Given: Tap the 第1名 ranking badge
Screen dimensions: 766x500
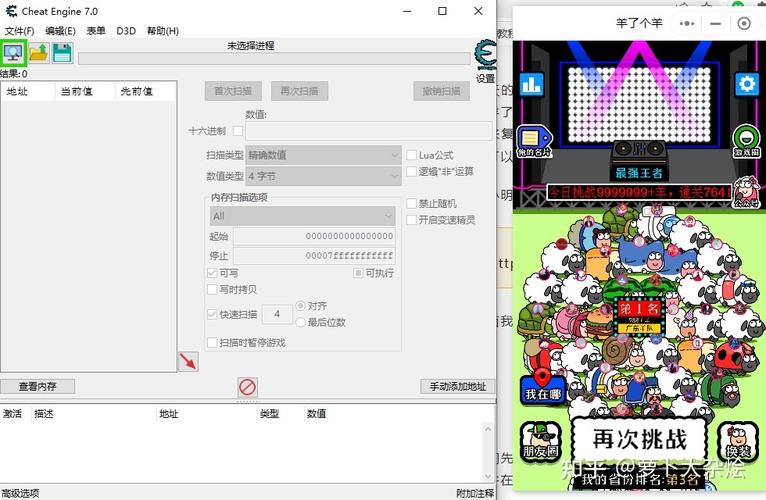Looking at the screenshot, I should pyautogui.click(x=639, y=315).
